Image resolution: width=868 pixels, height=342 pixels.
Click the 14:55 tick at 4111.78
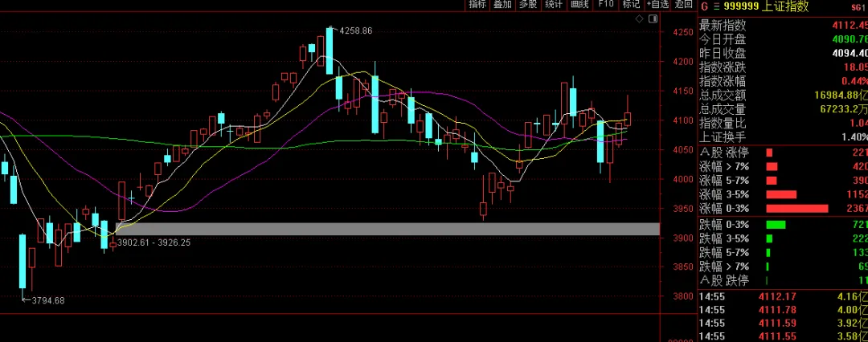(783, 310)
